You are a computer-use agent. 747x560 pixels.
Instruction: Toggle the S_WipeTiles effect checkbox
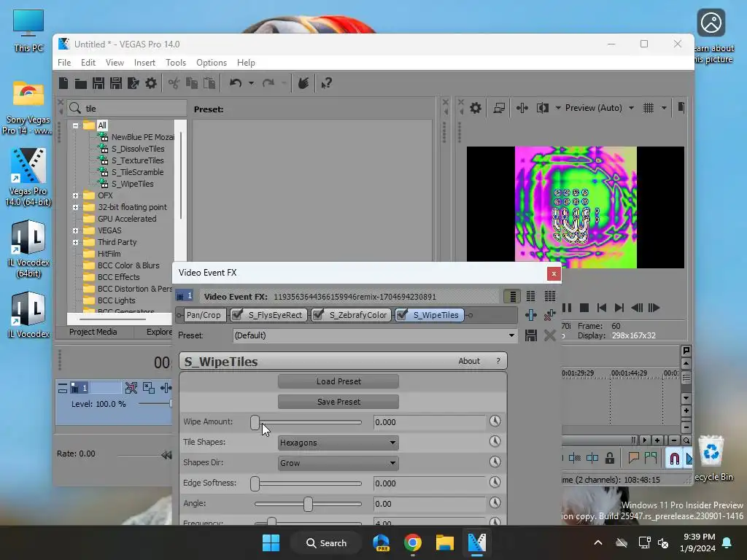pyautogui.click(x=402, y=315)
